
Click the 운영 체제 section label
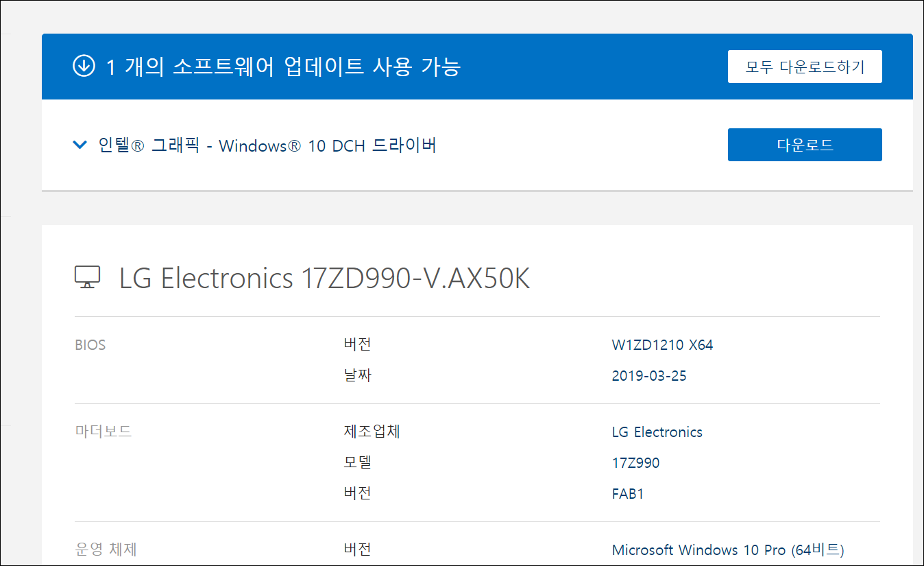(x=106, y=550)
